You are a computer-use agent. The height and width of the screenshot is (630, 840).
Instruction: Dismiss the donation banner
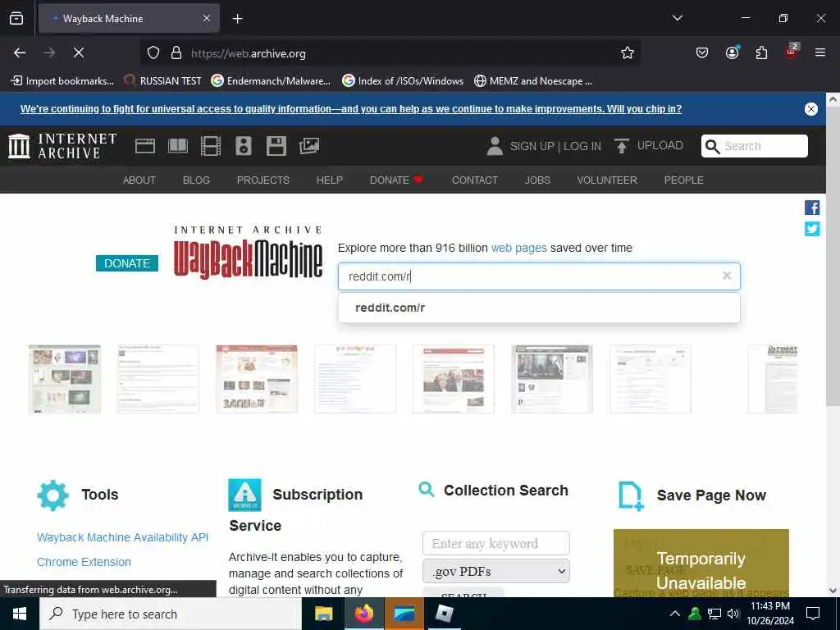click(x=811, y=109)
